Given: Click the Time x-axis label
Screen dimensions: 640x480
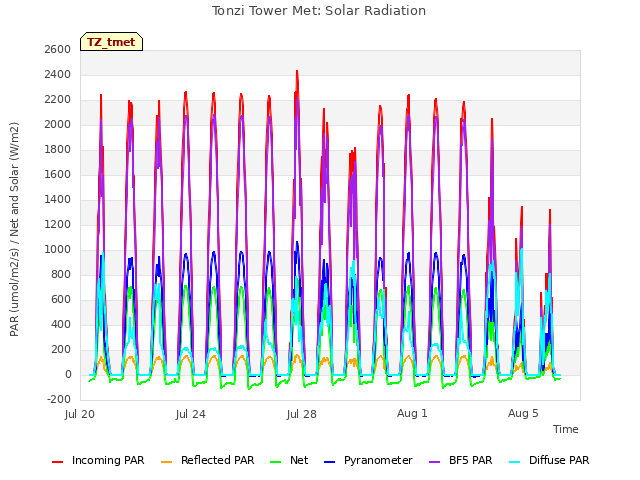Looking at the screenshot, I should click(566, 429).
